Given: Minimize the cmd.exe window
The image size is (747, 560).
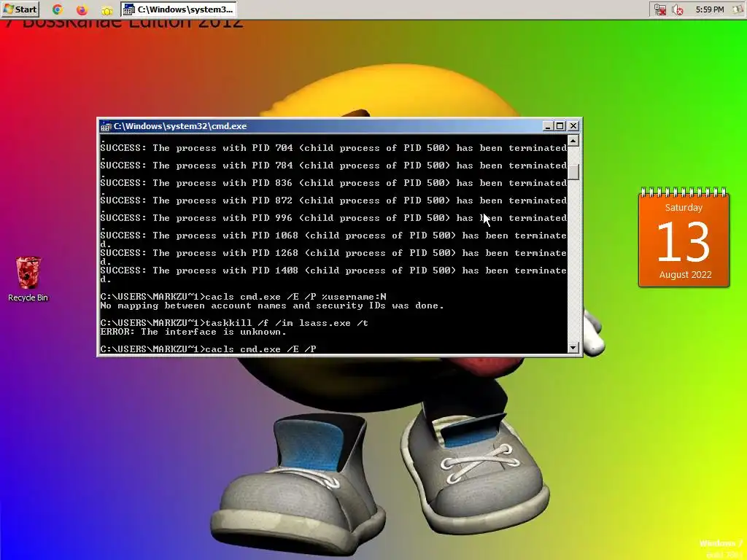Looking at the screenshot, I should coord(548,126).
